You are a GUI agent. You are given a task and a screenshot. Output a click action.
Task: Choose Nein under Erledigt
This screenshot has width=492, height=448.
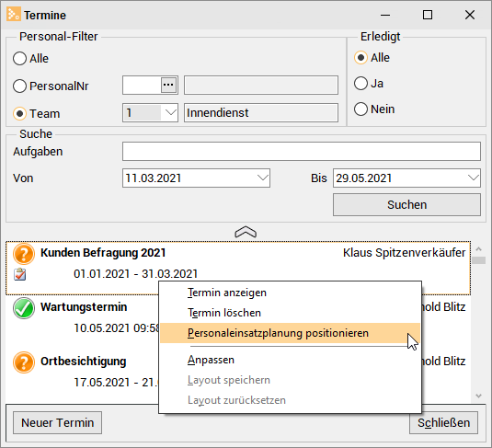click(360, 109)
